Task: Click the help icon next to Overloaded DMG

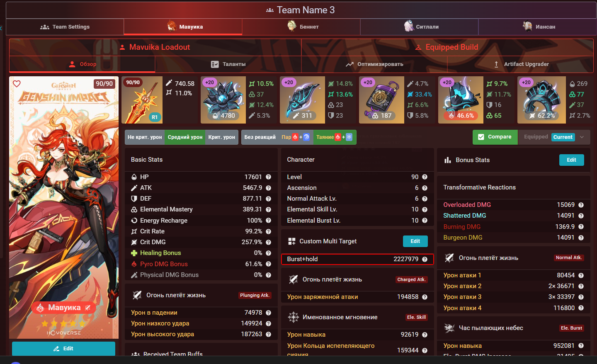Action: (581, 205)
